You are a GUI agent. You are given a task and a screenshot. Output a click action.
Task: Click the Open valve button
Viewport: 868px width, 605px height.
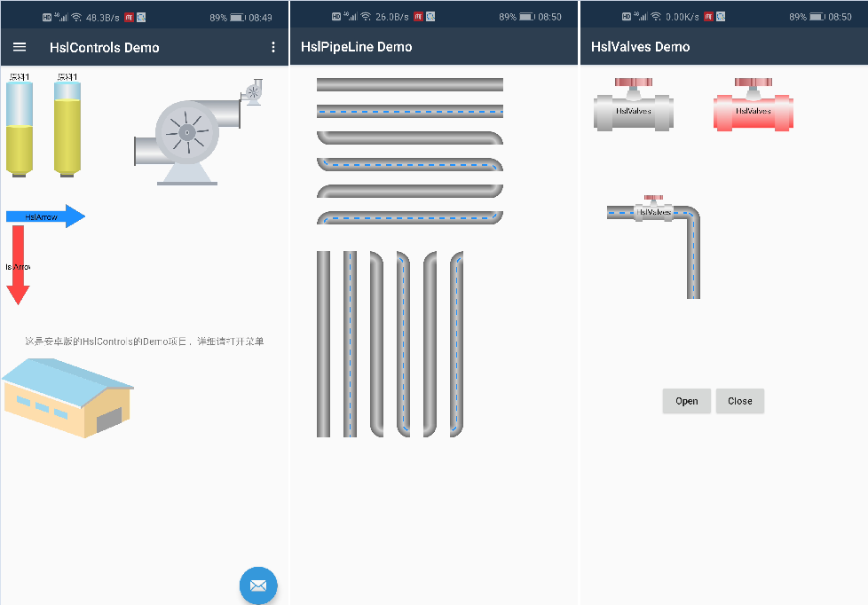point(686,401)
